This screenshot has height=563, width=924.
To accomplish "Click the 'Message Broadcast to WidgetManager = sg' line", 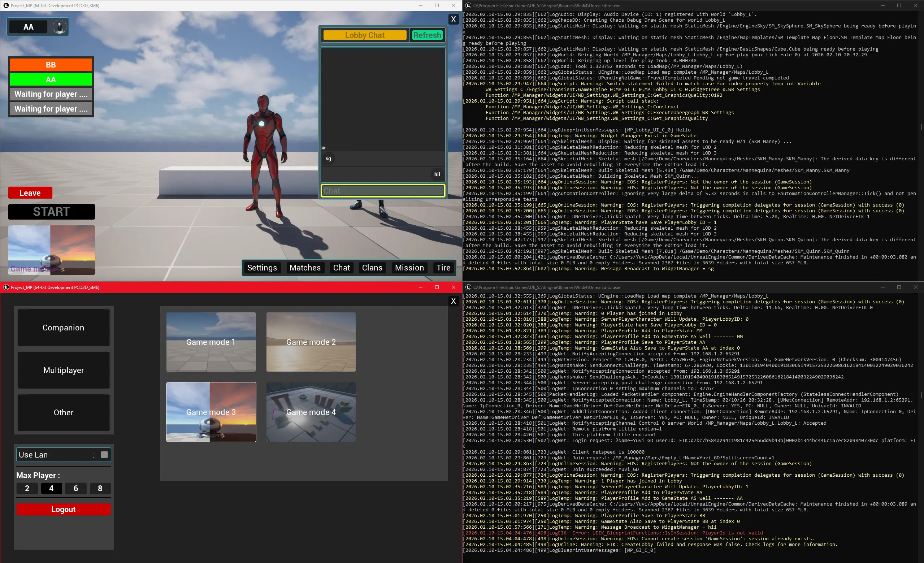I will 588,269.
